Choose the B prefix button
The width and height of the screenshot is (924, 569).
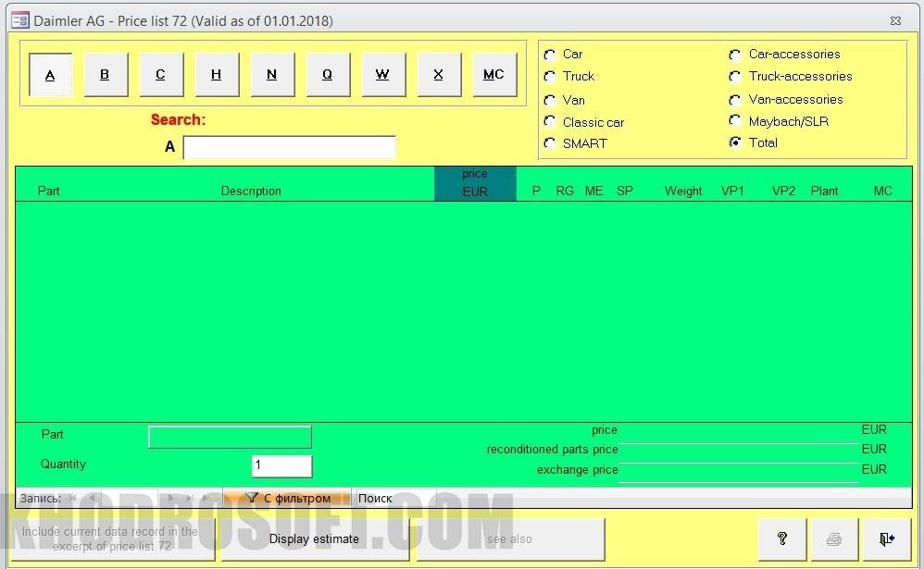pyautogui.click(x=106, y=75)
